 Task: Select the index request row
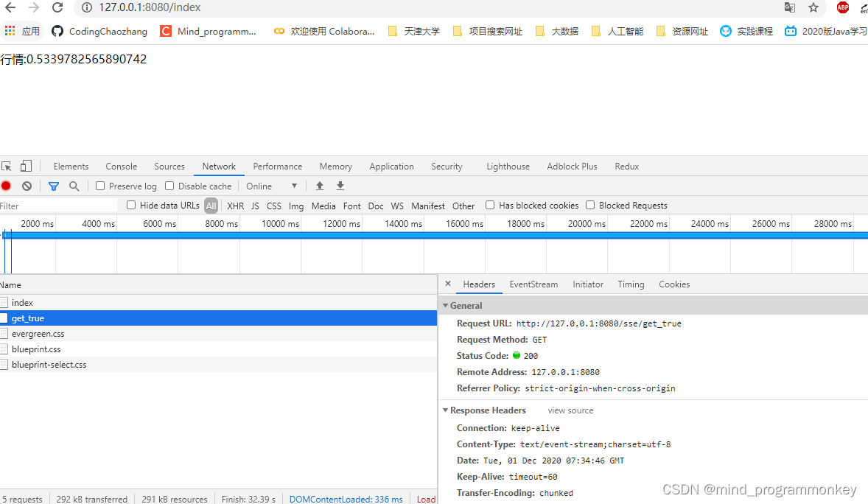tap(218, 302)
